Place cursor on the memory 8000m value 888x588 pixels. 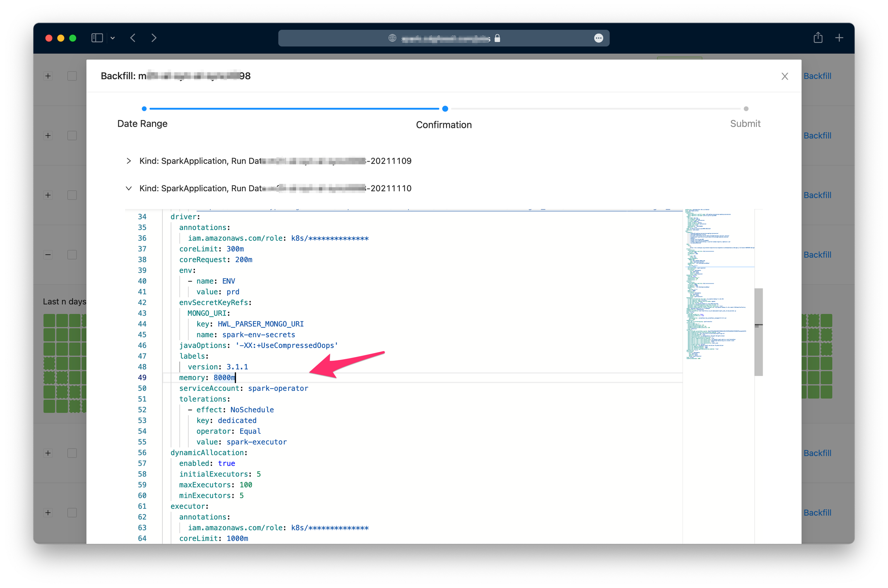click(224, 377)
